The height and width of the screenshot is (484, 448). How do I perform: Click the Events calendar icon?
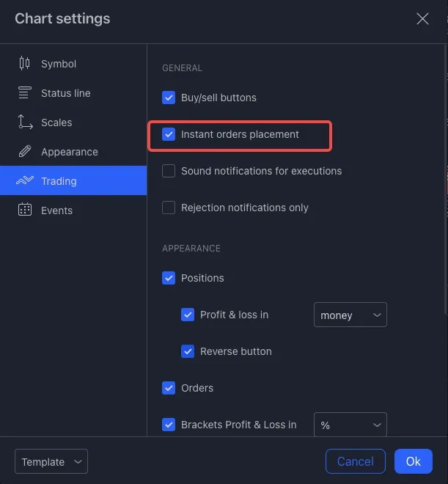[x=25, y=210]
